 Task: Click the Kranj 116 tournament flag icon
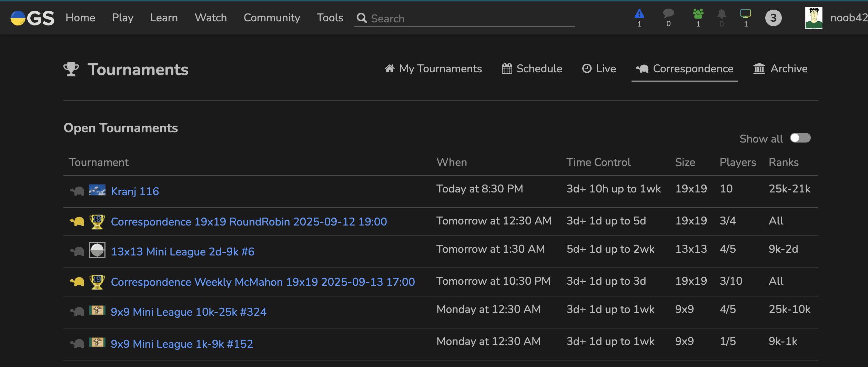(x=97, y=190)
